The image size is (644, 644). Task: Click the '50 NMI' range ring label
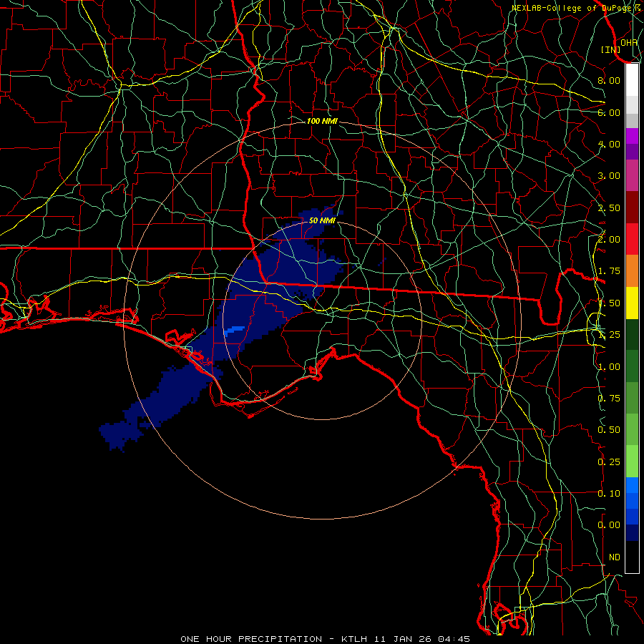[x=322, y=220]
